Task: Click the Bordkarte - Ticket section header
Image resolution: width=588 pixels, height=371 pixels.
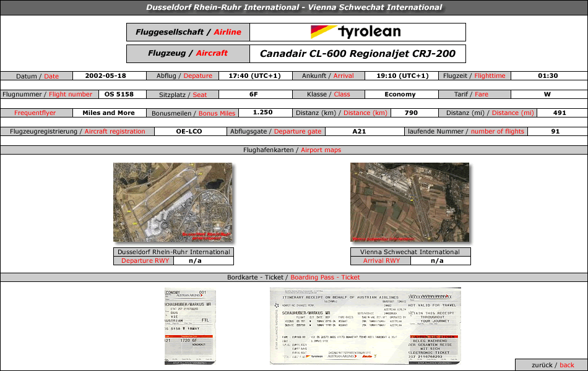Action: 293,277
